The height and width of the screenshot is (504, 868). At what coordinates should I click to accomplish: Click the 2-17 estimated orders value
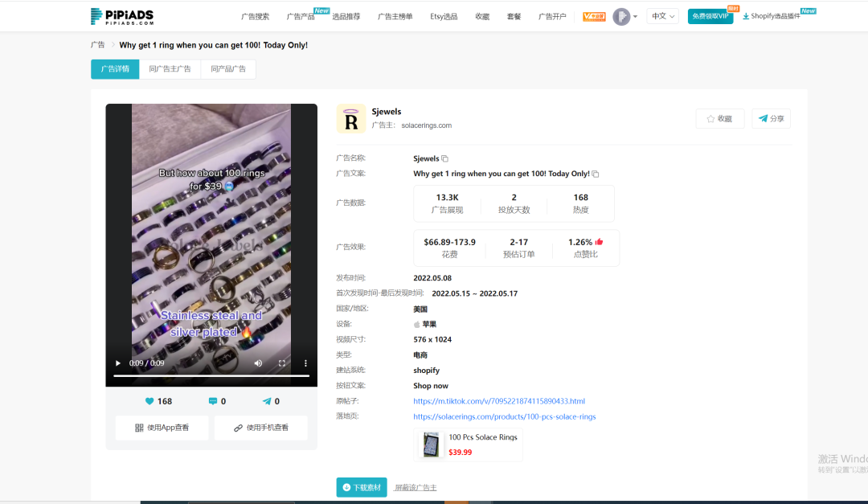(x=518, y=242)
